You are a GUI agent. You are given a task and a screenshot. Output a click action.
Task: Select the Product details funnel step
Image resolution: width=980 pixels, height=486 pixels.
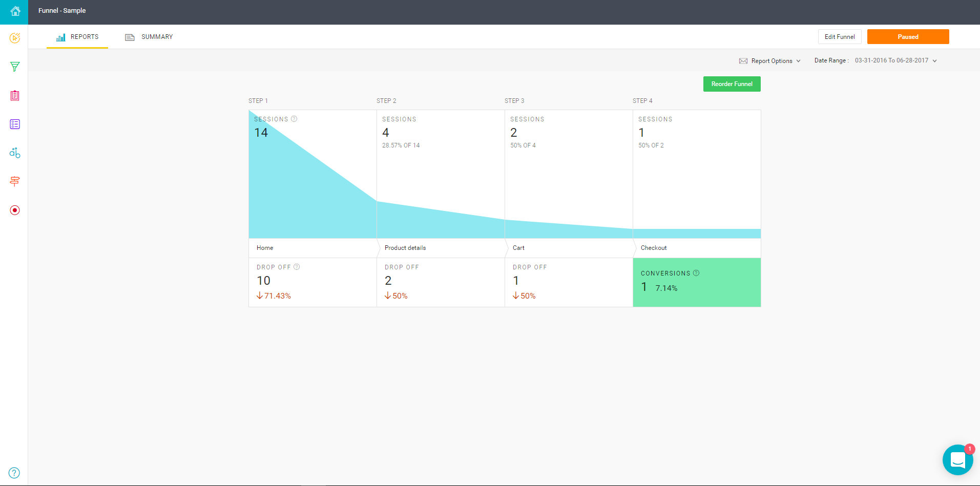coord(405,248)
